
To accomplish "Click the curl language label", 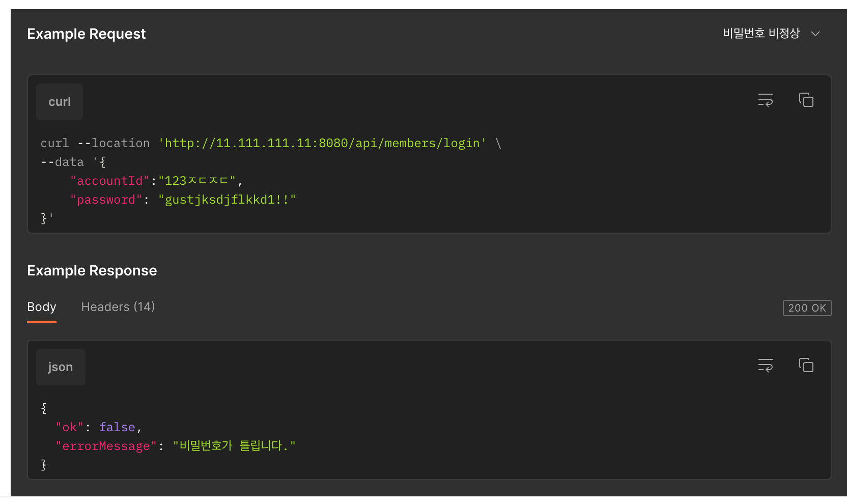I will coord(60,102).
